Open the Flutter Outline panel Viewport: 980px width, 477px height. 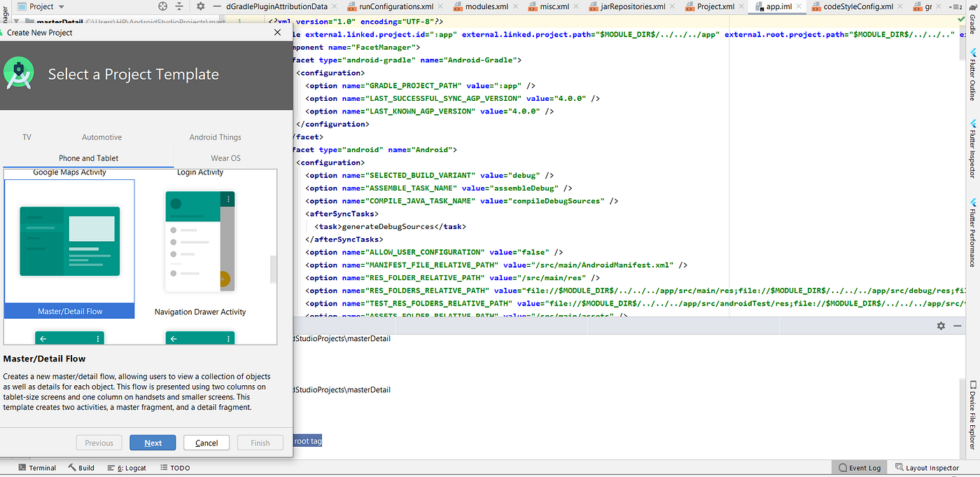973,74
